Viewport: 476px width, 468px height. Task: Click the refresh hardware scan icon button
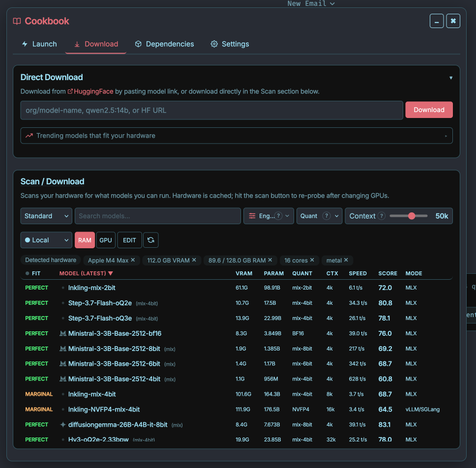click(151, 240)
